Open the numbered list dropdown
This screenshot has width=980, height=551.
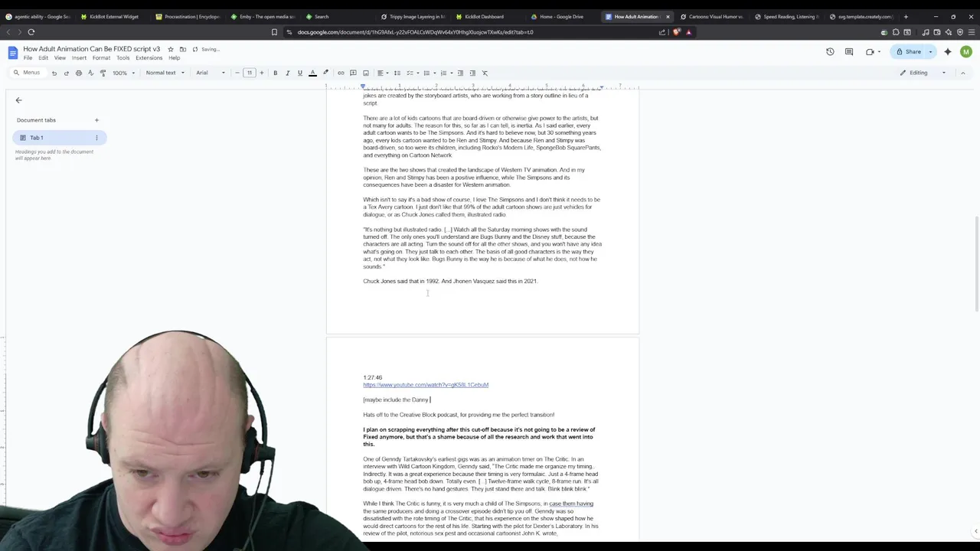(445, 73)
